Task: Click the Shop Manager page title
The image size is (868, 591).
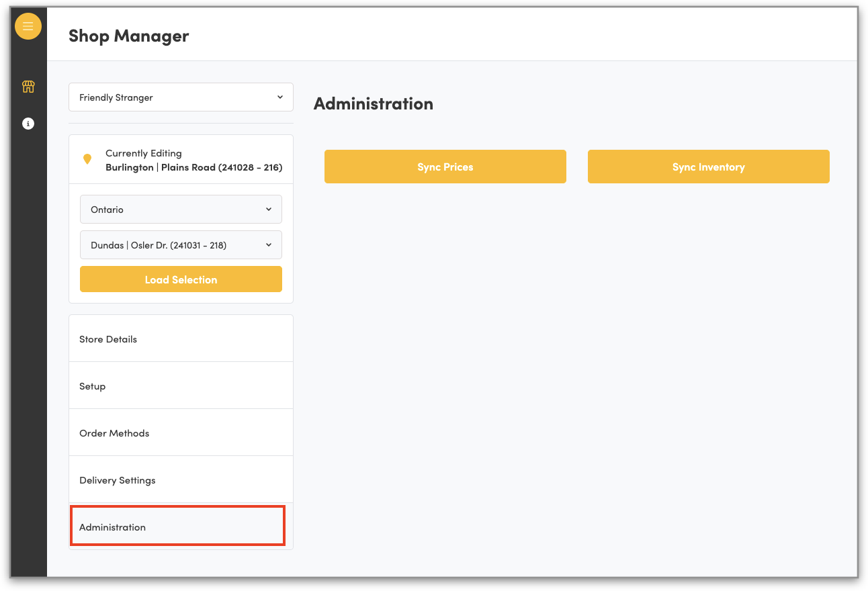Action: [x=129, y=36]
